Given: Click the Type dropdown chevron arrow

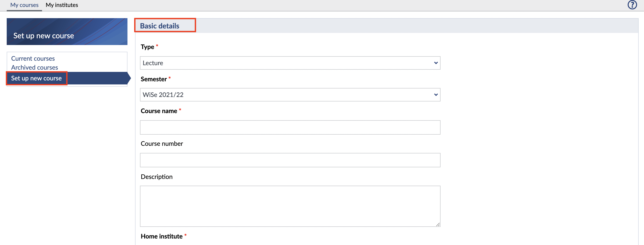Looking at the screenshot, I should [436, 63].
